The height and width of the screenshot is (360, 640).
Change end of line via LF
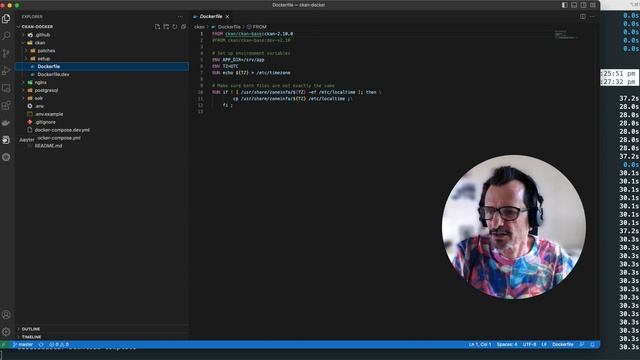[x=544, y=344]
